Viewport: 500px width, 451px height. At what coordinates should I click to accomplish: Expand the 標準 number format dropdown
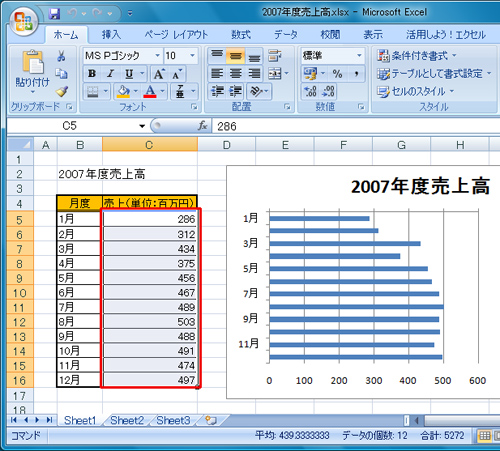click(359, 56)
